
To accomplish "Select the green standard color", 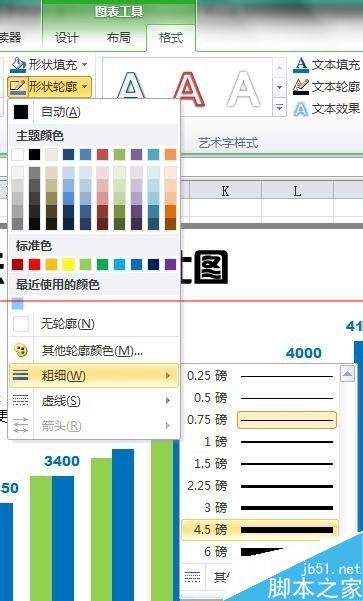I will (102, 264).
